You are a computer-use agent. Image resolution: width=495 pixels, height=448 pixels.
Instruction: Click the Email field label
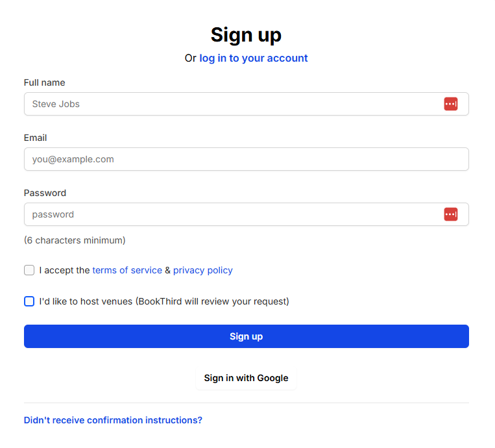point(35,138)
